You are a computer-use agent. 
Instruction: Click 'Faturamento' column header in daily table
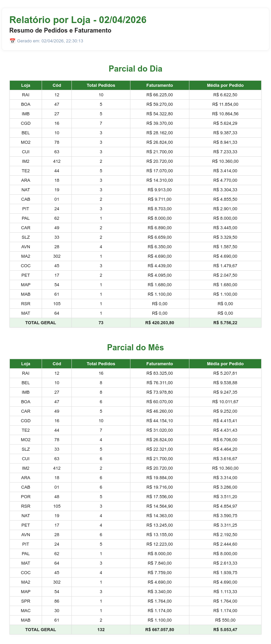coord(160,85)
